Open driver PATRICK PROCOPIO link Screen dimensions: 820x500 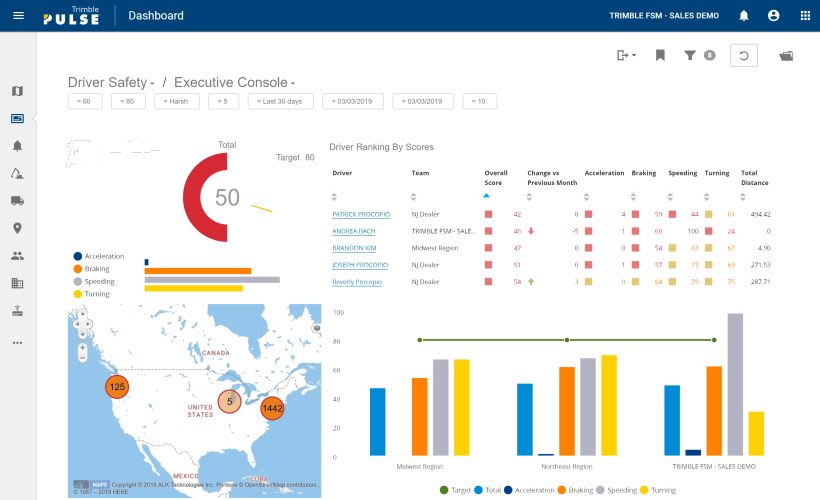(361, 214)
